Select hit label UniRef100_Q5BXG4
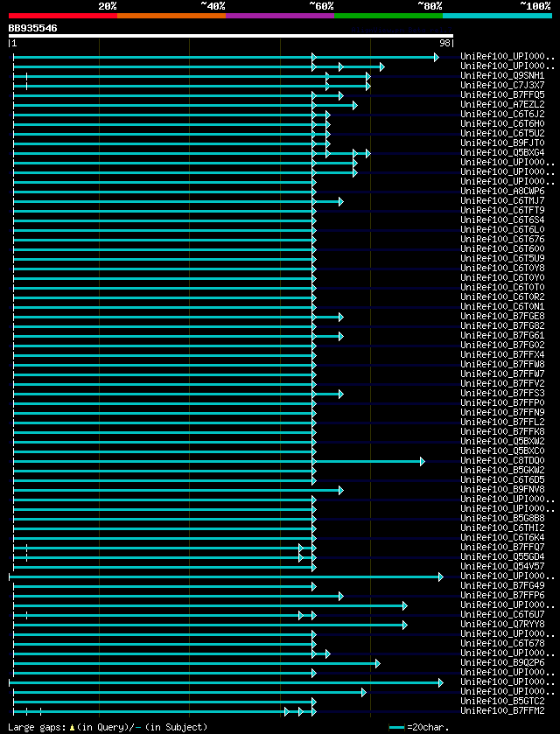Viewport: 560px width, 734px height. point(502,152)
